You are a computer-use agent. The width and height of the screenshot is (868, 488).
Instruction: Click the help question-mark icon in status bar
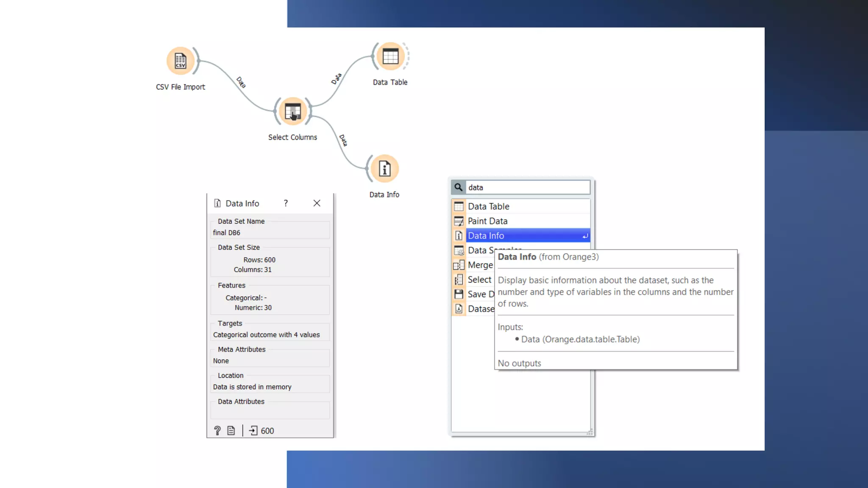click(x=217, y=430)
